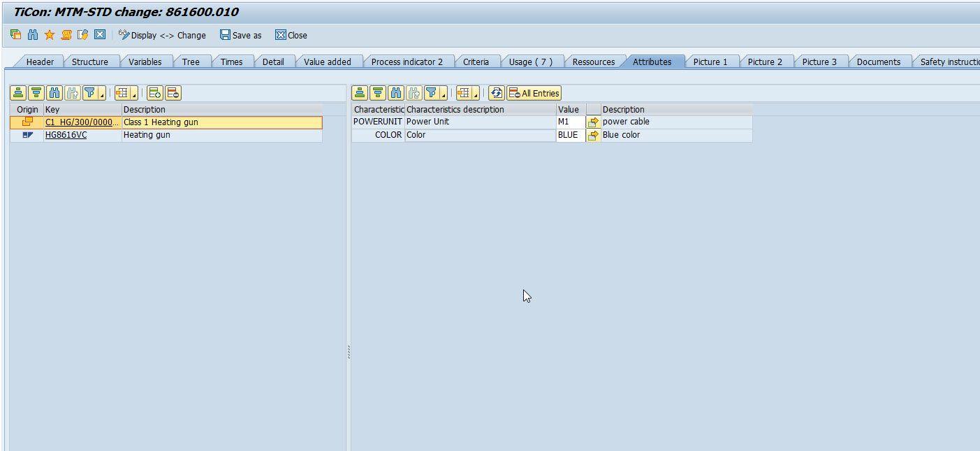The width and height of the screenshot is (980, 451).
Task: Click the binoculars find icon in the top toolbar
Action: (x=33, y=35)
